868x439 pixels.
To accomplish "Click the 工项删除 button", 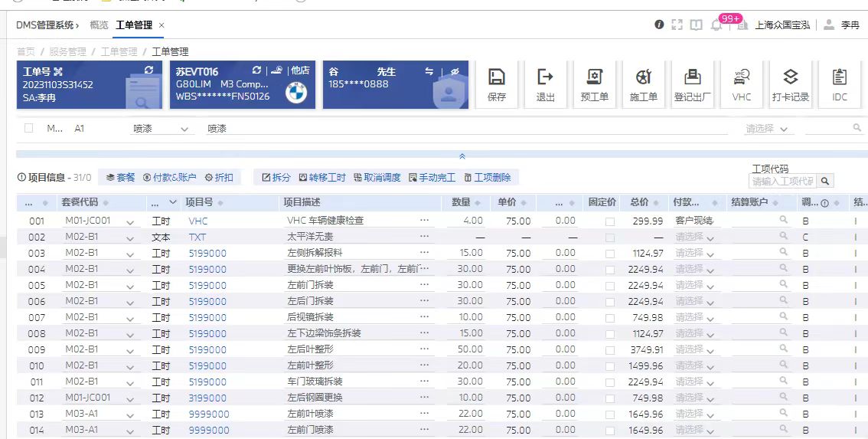I will [488, 178].
